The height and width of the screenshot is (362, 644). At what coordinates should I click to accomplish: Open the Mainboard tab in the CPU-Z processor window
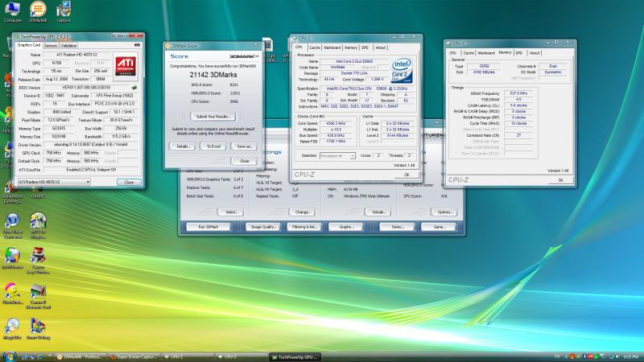click(x=332, y=47)
